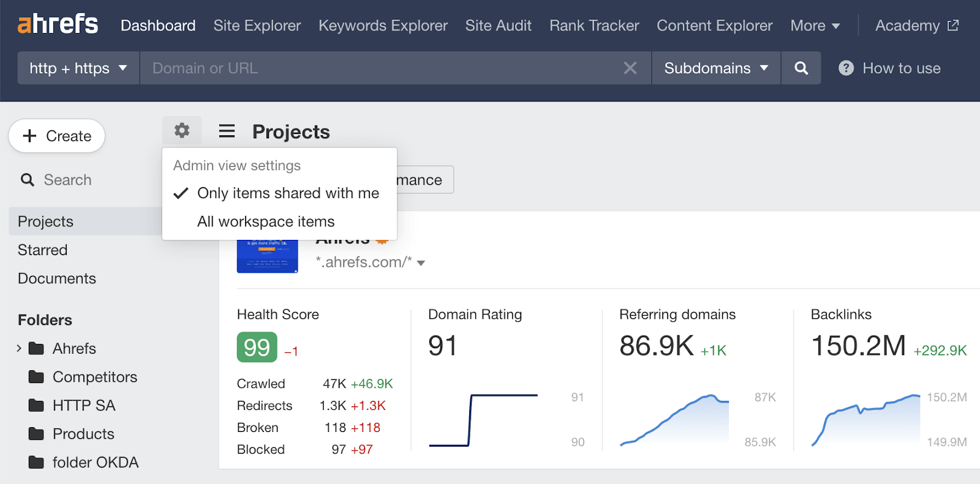Go to Dashboard tab
Image resolution: width=980 pixels, height=484 pixels.
(158, 26)
